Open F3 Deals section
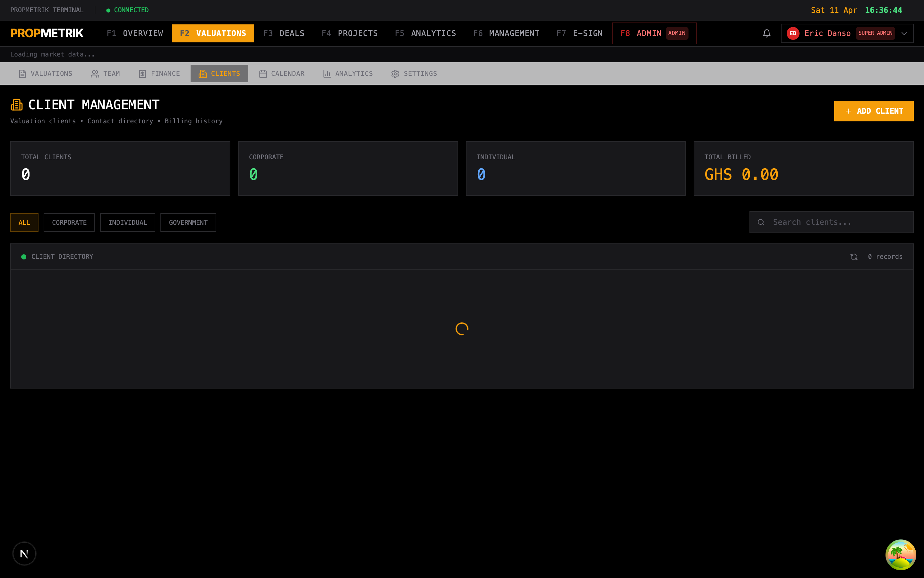Viewport: 924px width, 578px height. tap(284, 33)
